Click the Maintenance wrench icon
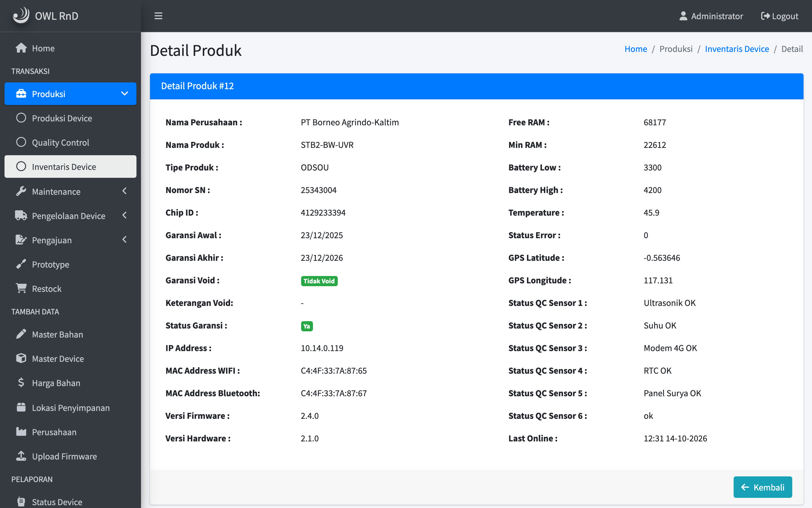The width and height of the screenshot is (812, 508). pyautogui.click(x=21, y=191)
